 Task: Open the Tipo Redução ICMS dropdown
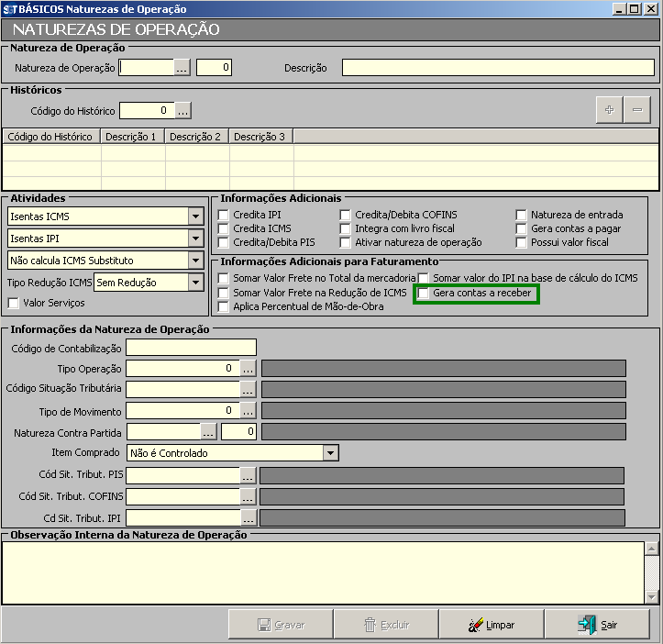click(194, 283)
